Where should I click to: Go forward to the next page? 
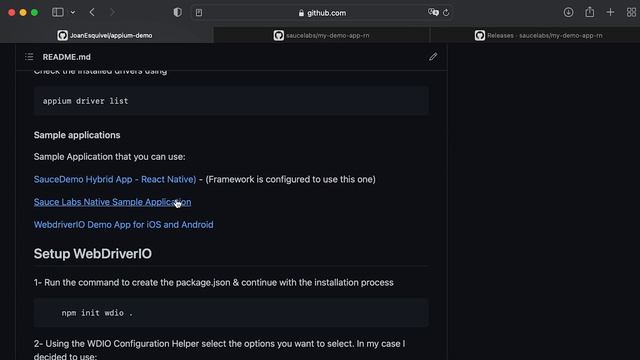pos(112,13)
